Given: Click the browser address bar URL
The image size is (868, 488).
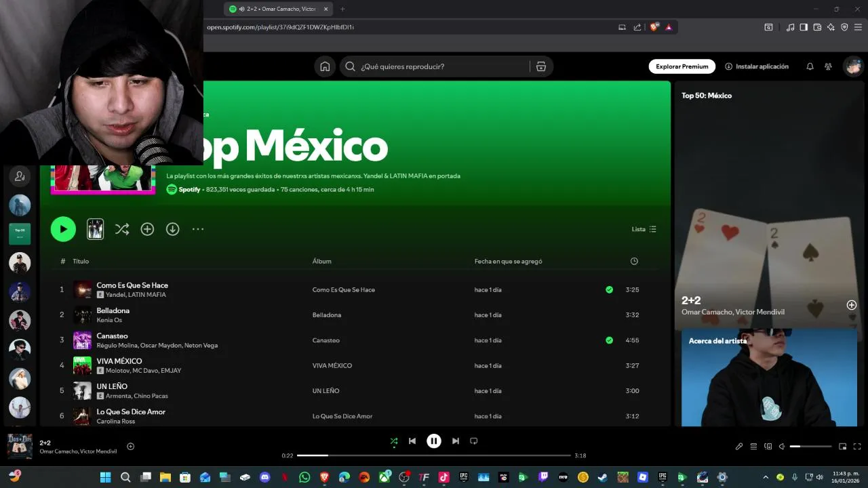Looking at the screenshot, I should tap(280, 27).
